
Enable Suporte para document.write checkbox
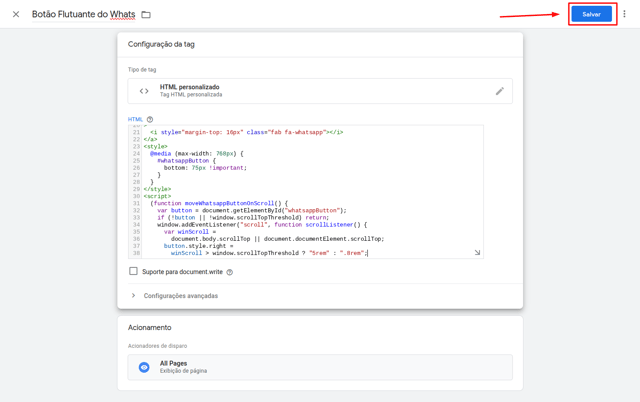tap(133, 271)
